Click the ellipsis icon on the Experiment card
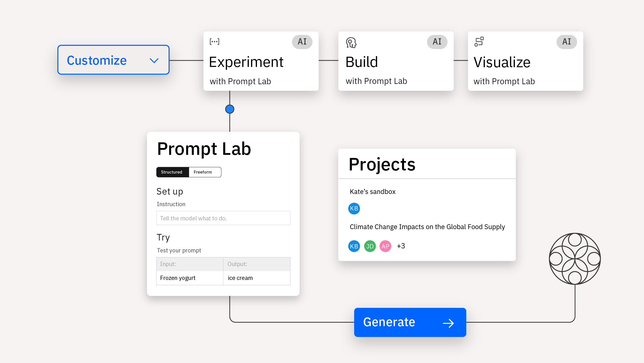Viewport: 644px width, 363px height. [x=215, y=41]
